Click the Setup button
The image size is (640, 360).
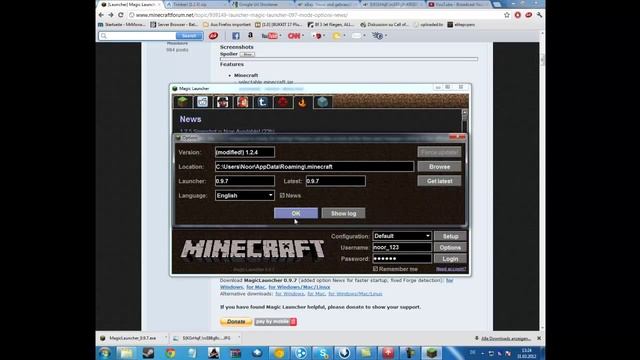pos(450,236)
